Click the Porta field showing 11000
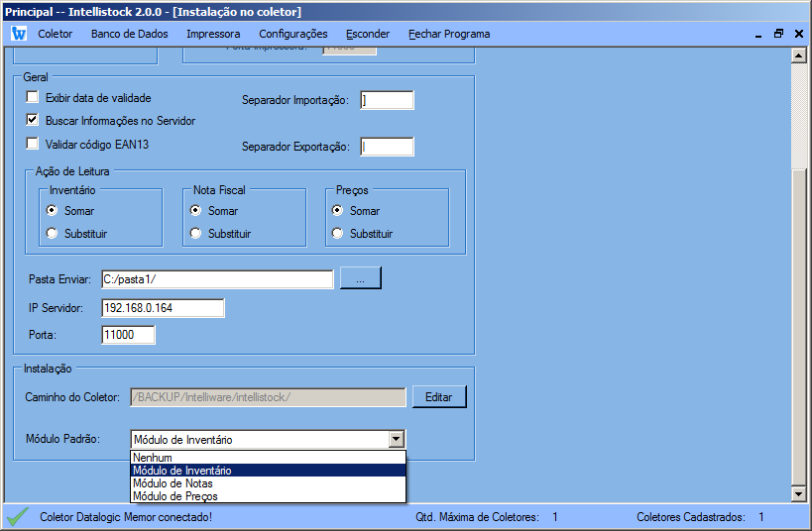Image resolution: width=812 pixels, height=531 pixels. (128, 335)
